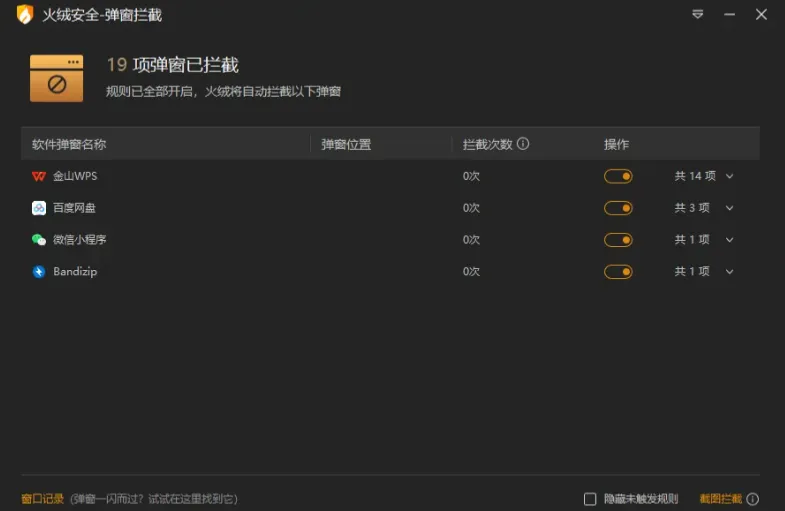The width and height of the screenshot is (785, 511).
Task: Select the Bandizip row name
Action: tap(75, 271)
